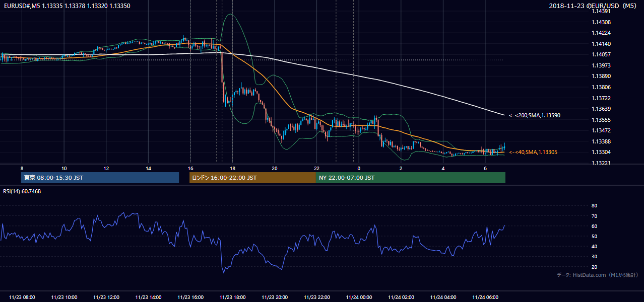Click the 11/23 20:00 time label

275,297
